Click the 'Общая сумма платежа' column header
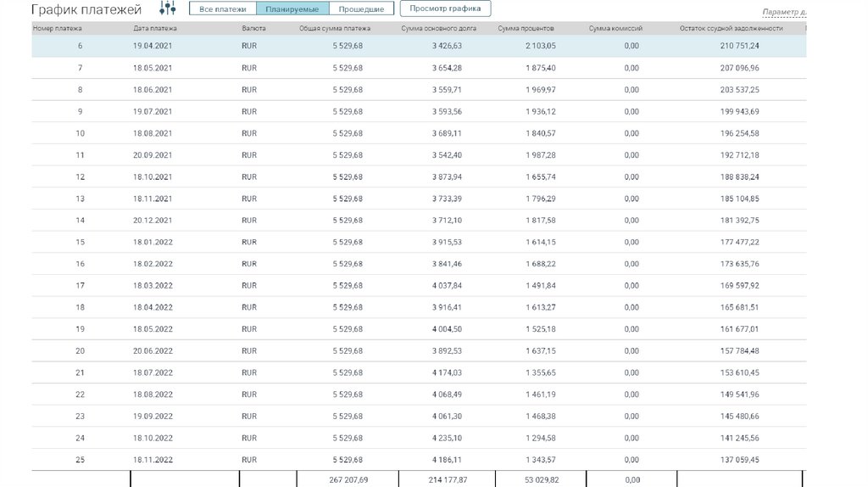868x487 pixels. pyautogui.click(x=335, y=28)
